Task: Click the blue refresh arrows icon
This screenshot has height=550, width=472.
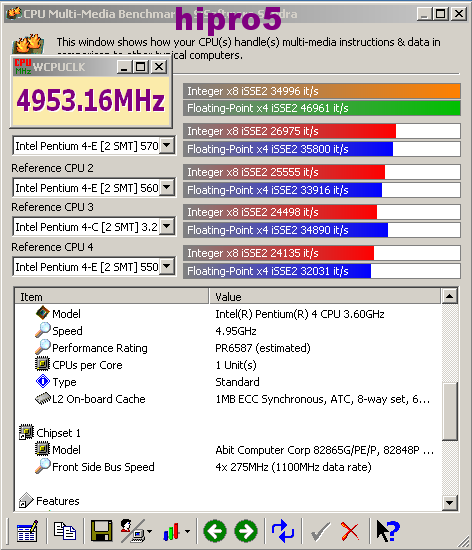Action: click(283, 531)
